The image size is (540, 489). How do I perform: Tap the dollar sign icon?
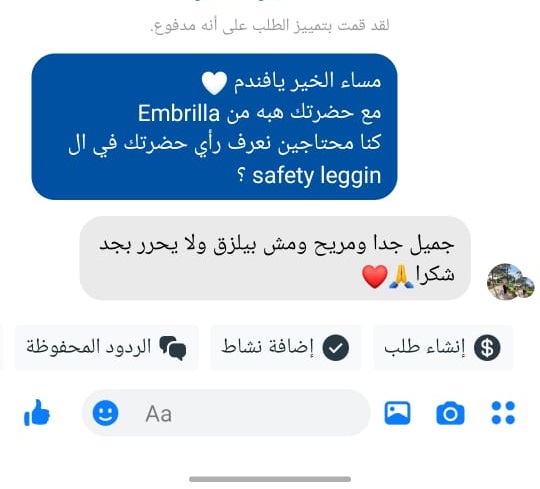pyautogui.click(x=487, y=348)
